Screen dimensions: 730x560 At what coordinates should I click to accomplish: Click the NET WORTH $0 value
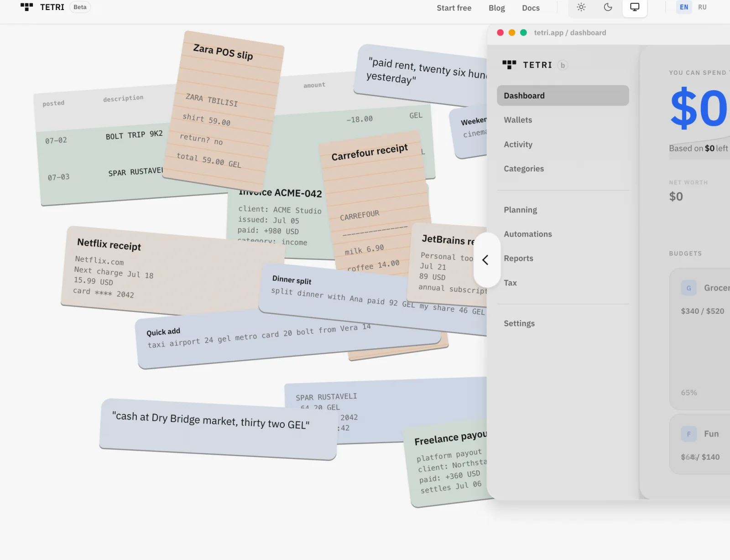tap(676, 197)
